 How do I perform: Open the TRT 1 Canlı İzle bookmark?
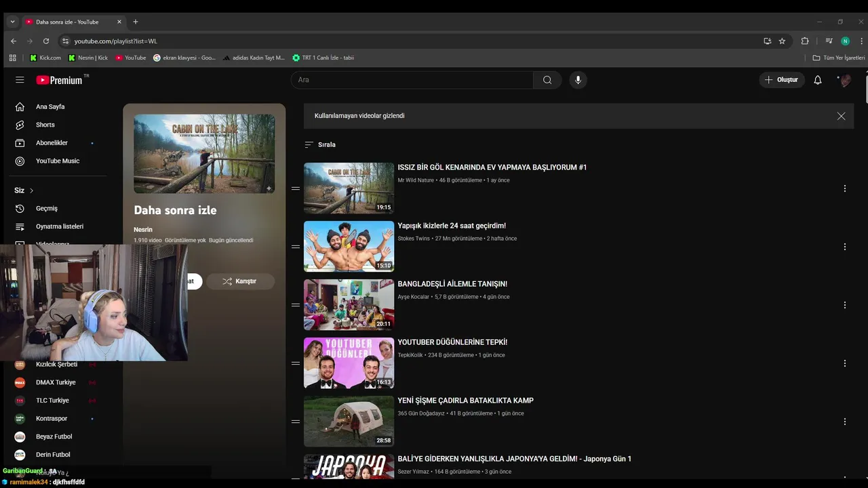[x=323, y=58]
